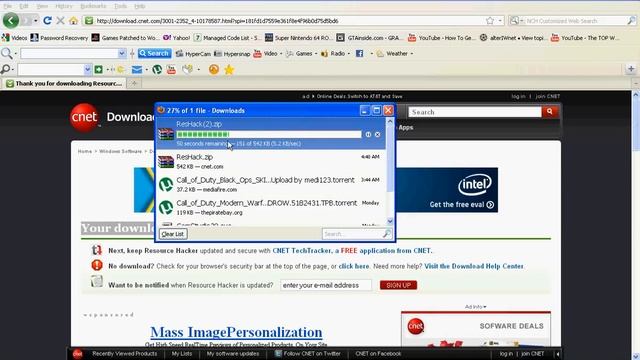
Task: Follow the 'click here' download link
Action: coord(353,266)
